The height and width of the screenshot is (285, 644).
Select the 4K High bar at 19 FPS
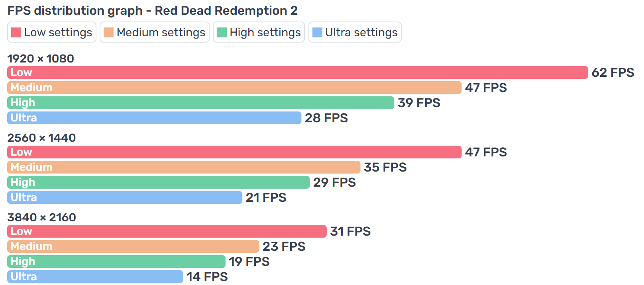116,262
